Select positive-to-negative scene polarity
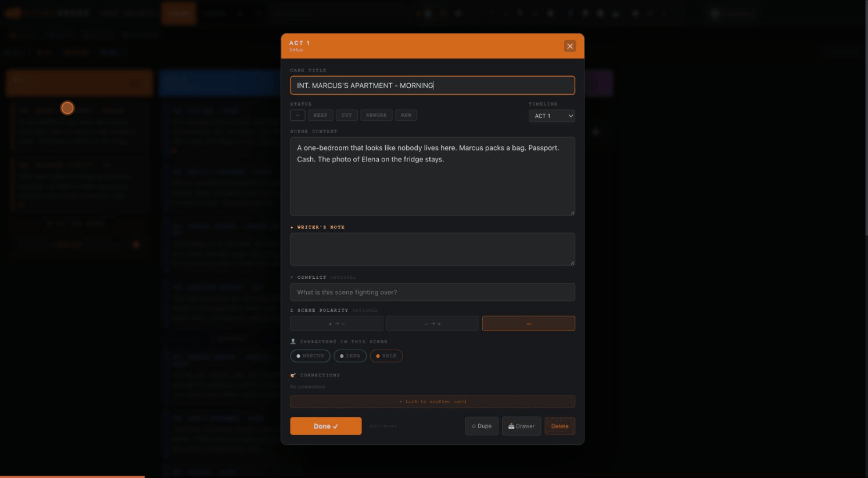The width and height of the screenshot is (868, 478). [336, 324]
